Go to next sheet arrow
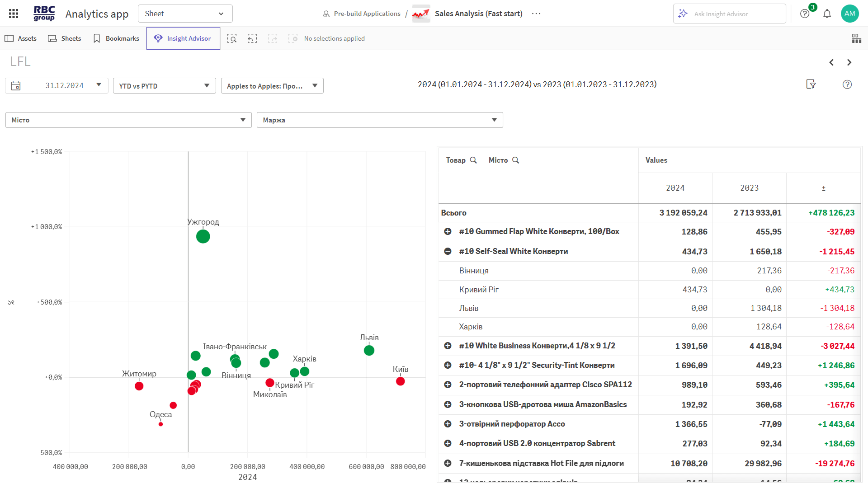Screen dimensions: 868x488 click(849, 62)
